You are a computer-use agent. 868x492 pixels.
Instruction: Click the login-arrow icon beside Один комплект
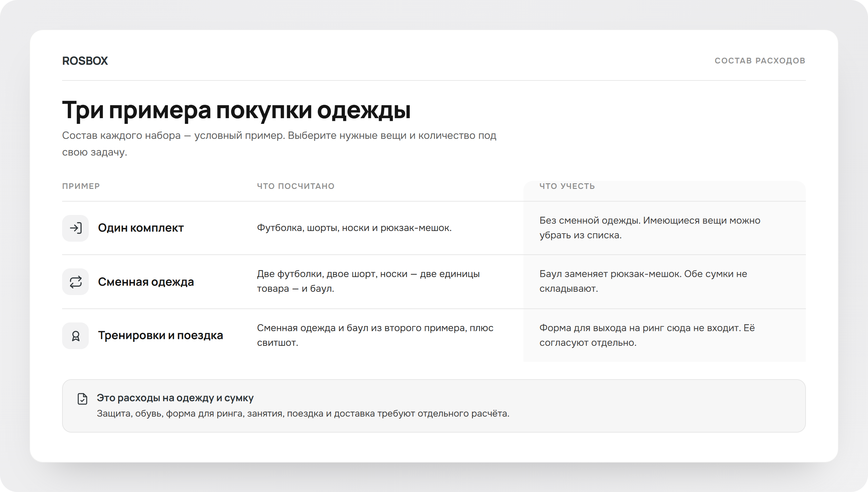[75, 228]
